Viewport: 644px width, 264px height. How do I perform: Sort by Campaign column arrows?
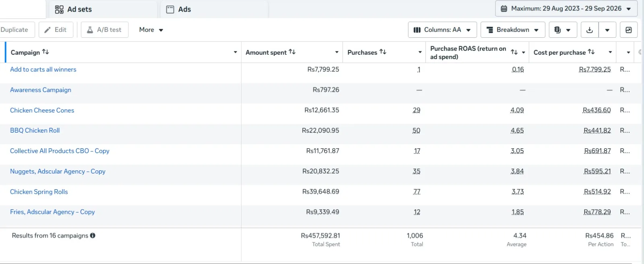(45, 52)
